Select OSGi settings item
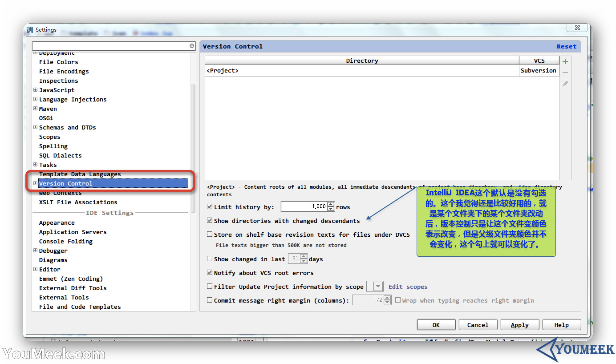The width and height of the screenshot is (616, 364). point(46,118)
